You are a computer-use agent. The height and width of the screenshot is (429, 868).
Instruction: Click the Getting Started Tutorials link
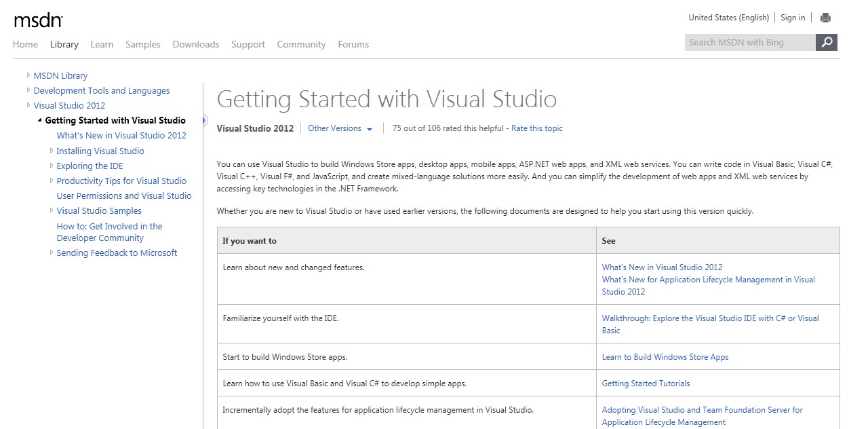click(x=646, y=384)
